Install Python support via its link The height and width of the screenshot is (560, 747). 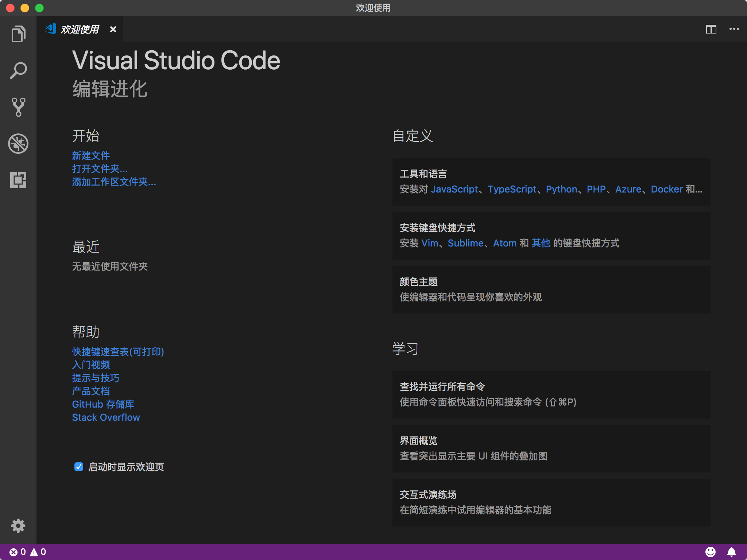(561, 189)
